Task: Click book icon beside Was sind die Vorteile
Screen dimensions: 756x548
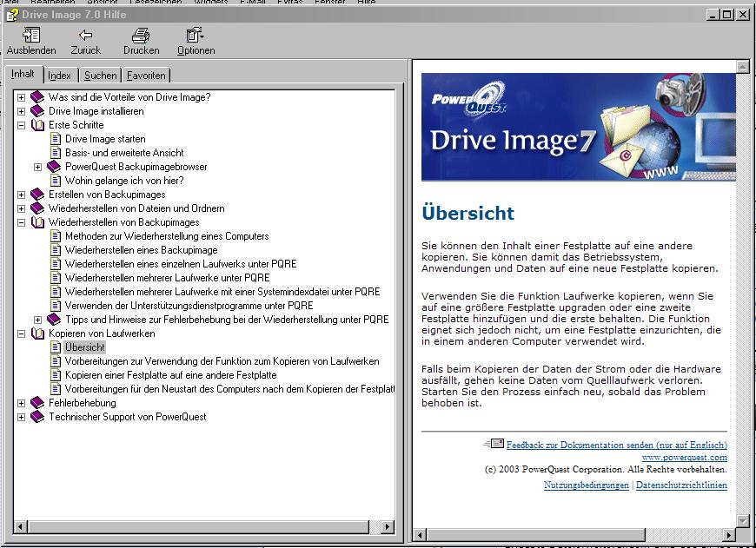Action: 37,97
